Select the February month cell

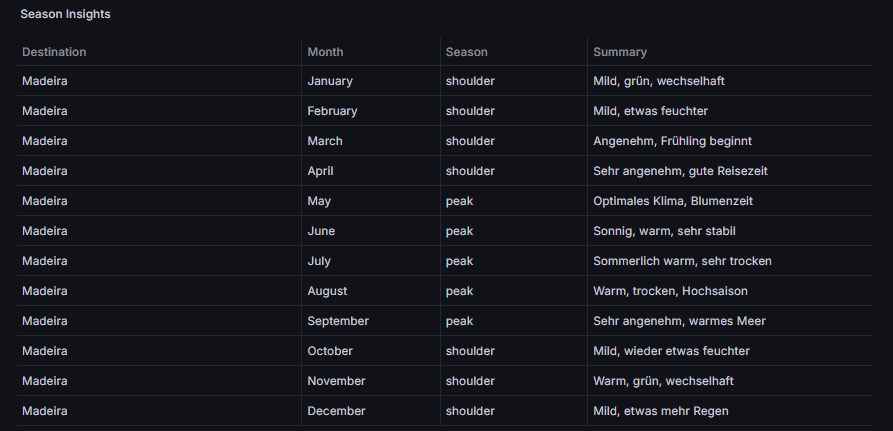tap(332, 111)
